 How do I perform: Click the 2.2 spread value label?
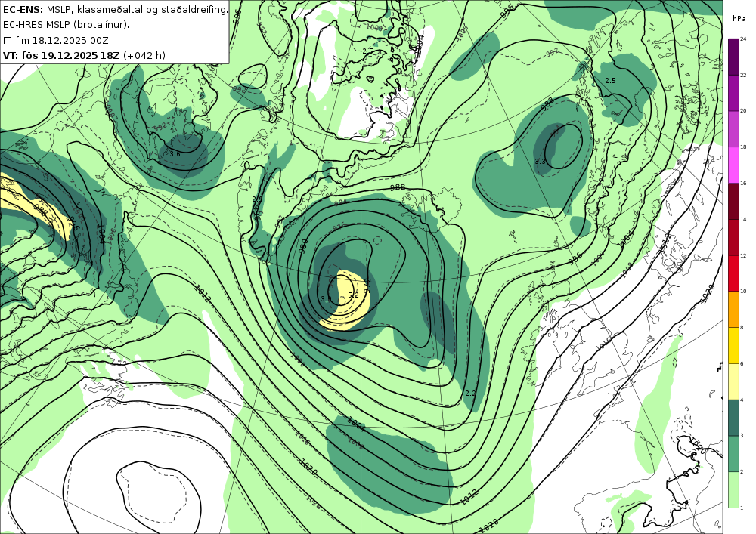coord(470,394)
